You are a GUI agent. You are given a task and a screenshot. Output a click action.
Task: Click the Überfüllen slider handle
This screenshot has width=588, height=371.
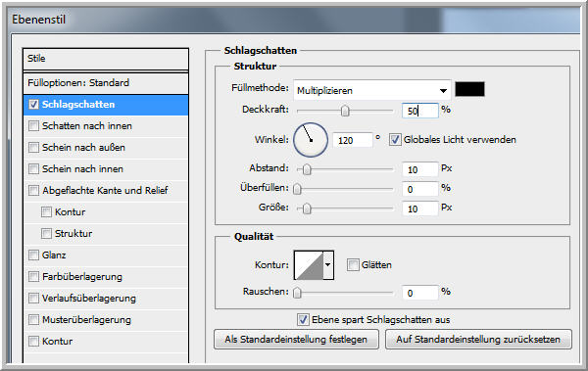pyautogui.click(x=297, y=189)
